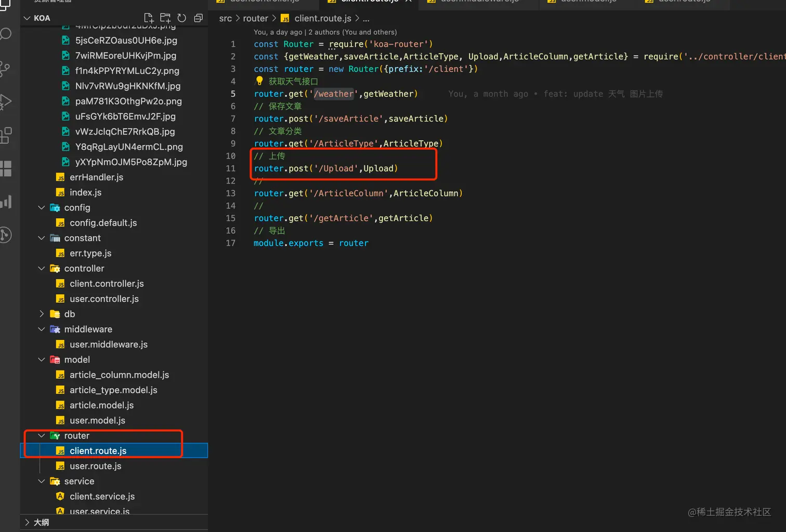Collapse the constant folder
This screenshot has width=786, height=532.
click(42, 238)
